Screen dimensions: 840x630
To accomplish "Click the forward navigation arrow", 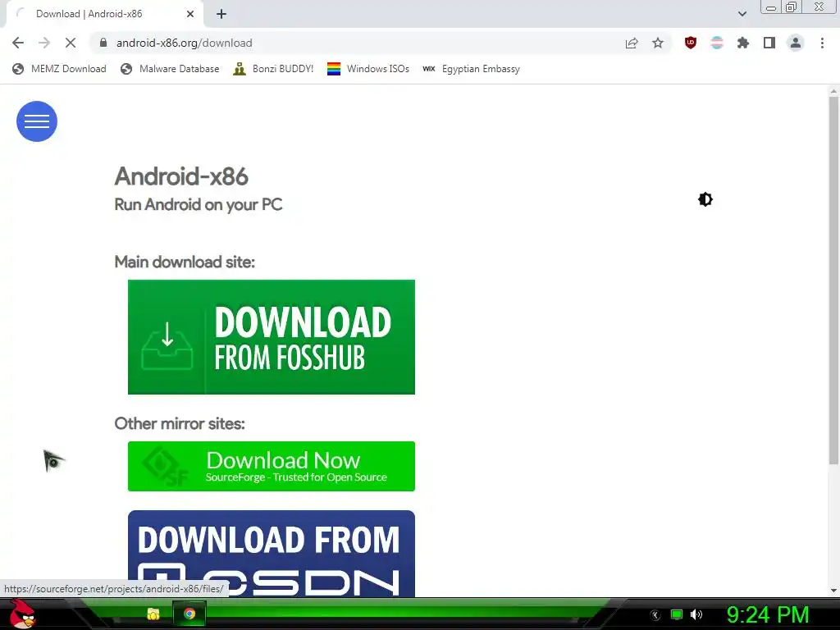I will coord(44,43).
